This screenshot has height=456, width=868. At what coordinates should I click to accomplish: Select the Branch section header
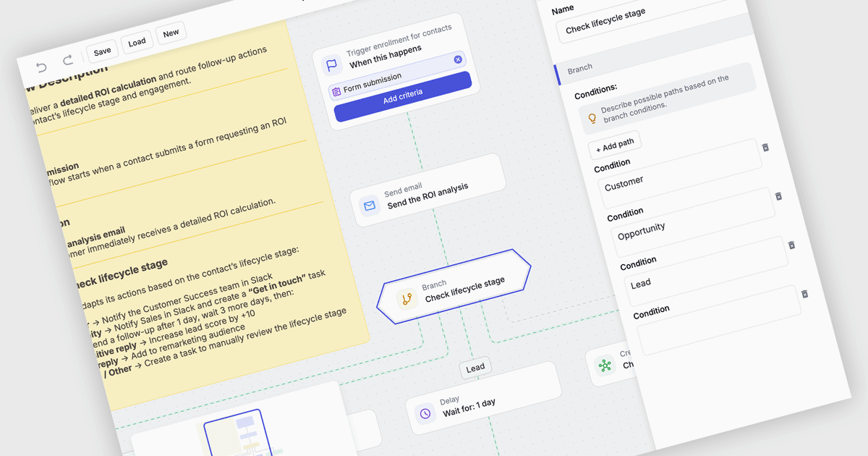(x=580, y=68)
